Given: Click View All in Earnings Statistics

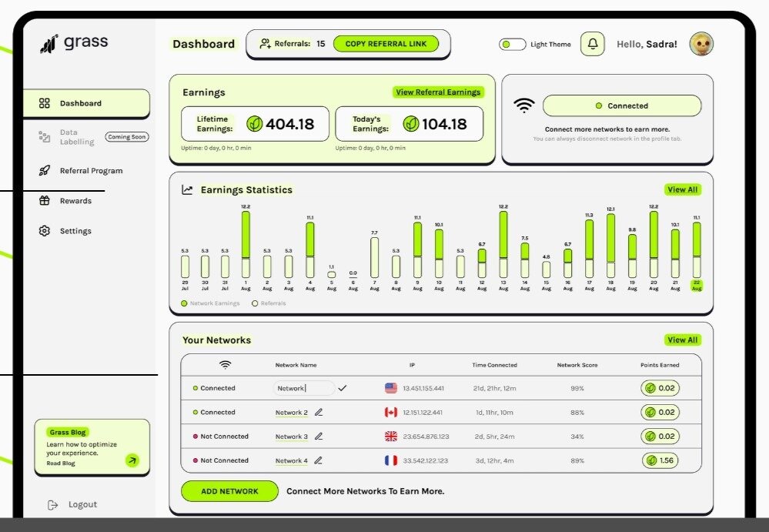Looking at the screenshot, I should [x=682, y=189].
